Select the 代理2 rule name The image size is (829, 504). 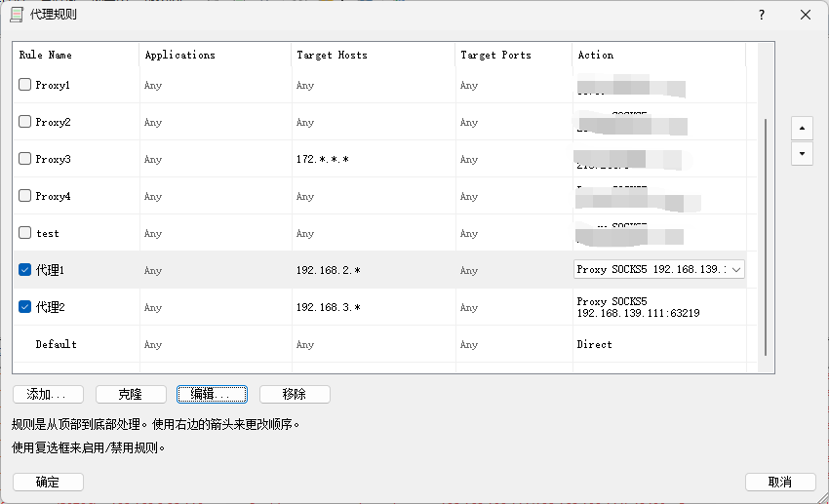click(x=50, y=307)
